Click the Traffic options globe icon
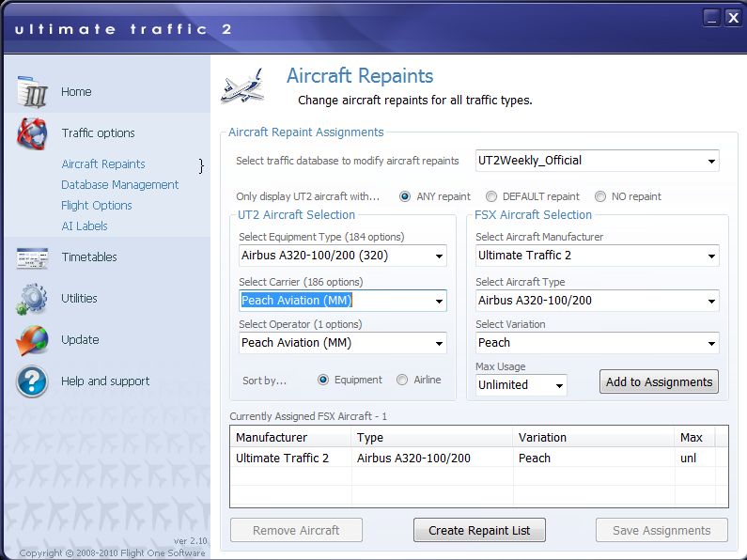The image size is (747, 560). coord(32,133)
